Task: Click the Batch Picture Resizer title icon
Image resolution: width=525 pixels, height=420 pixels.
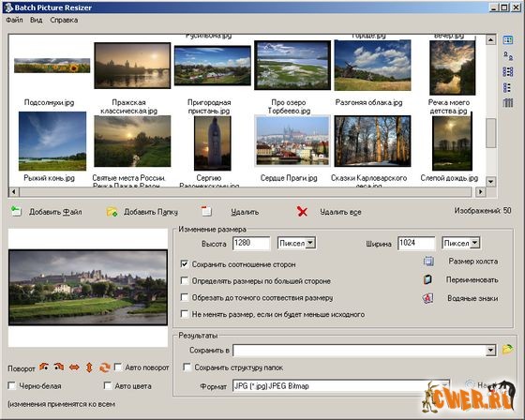Action: point(8,7)
